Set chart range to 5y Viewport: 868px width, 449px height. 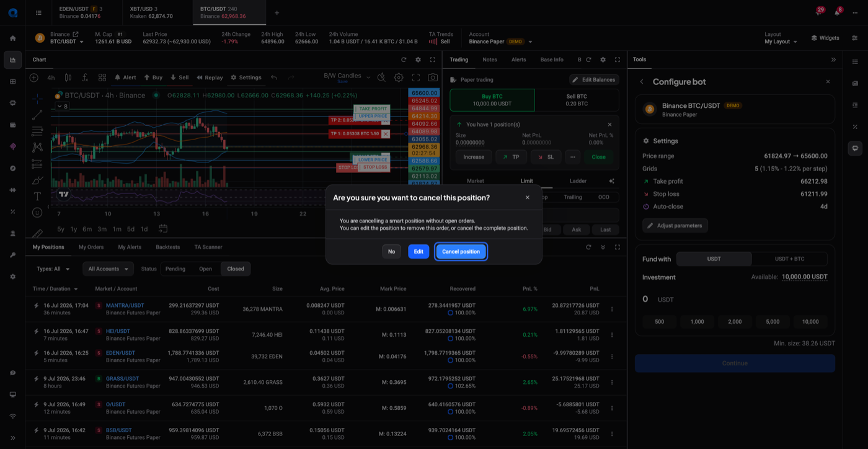(61, 229)
